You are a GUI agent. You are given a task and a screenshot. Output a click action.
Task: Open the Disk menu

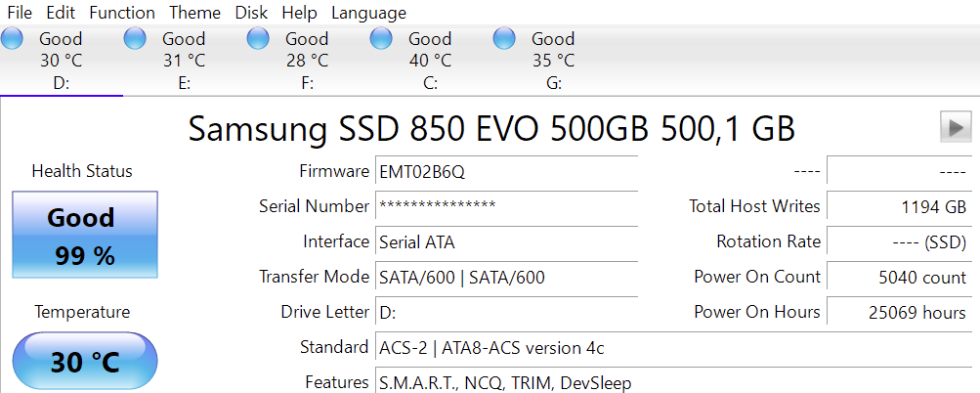251,13
